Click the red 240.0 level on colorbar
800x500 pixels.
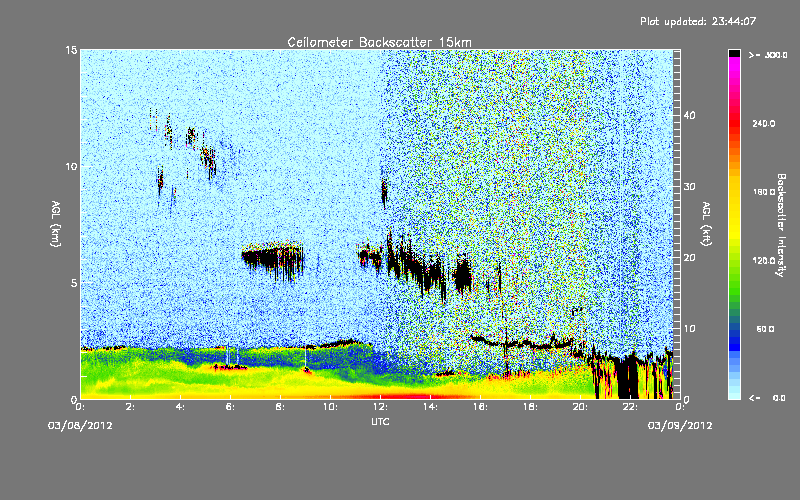tap(734, 123)
